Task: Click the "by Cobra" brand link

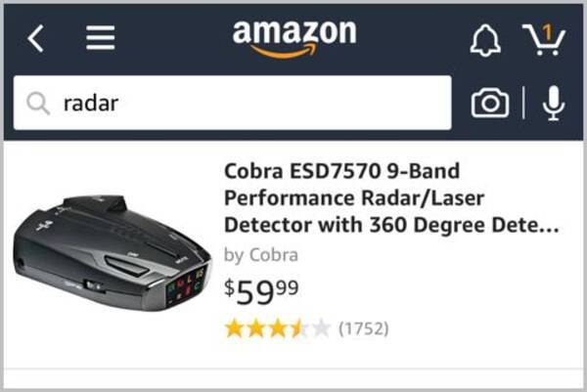Action: pyautogui.click(x=261, y=255)
